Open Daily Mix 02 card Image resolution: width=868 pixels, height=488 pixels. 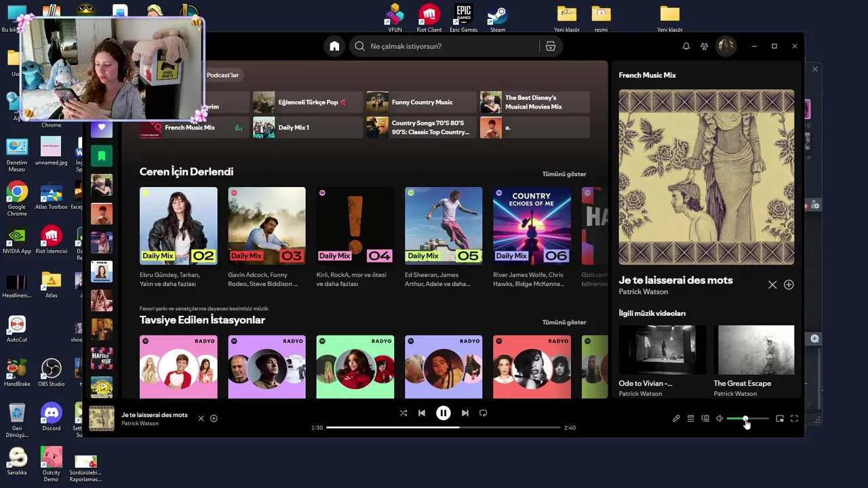(178, 237)
